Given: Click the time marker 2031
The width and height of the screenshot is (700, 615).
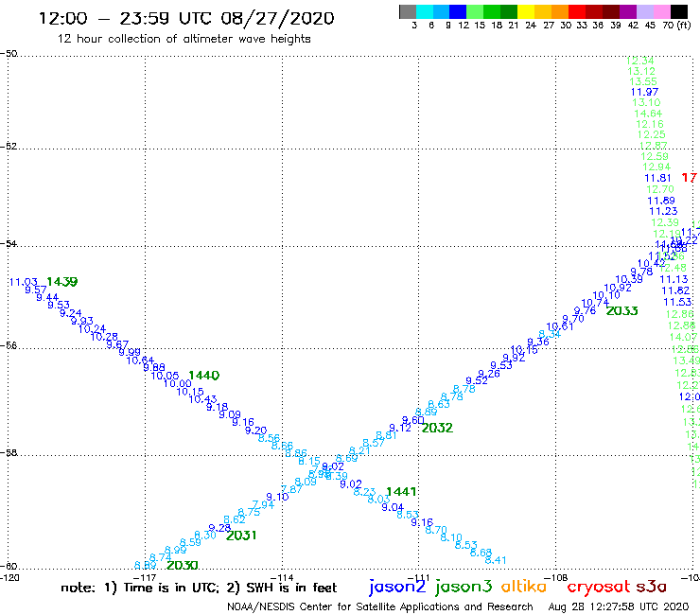Looking at the screenshot, I should (x=241, y=536).
